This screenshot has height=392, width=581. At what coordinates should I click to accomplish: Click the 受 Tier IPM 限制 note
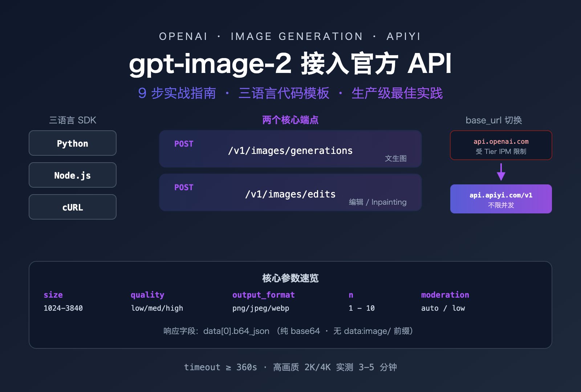[501, 152]
